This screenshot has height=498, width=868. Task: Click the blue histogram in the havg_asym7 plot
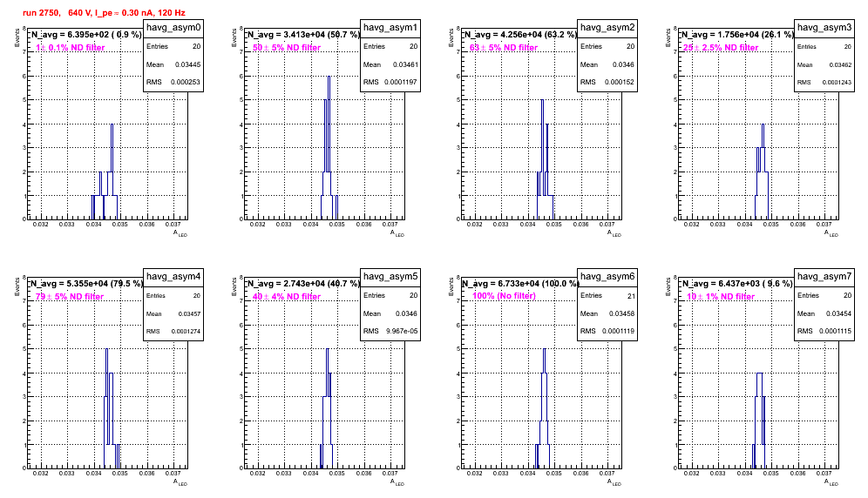(x=760, y=421)
